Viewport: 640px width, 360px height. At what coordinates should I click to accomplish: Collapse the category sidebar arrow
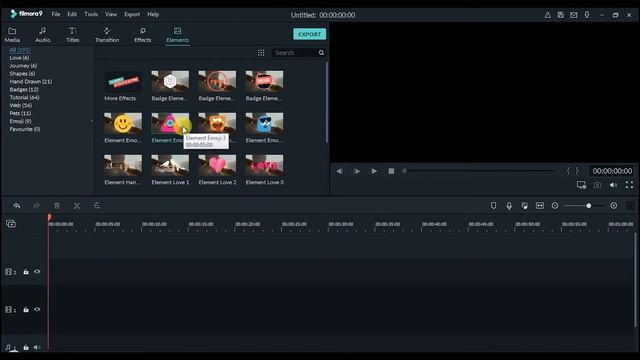[91, 121]
